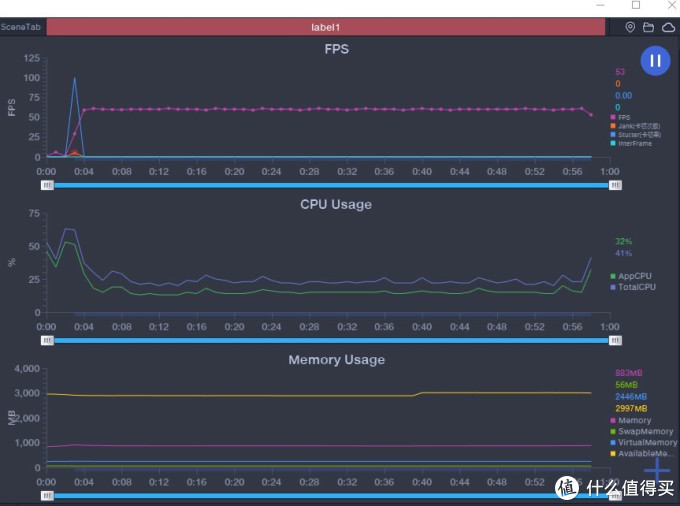680x506 pixels.
Task: Select the SceneTab tab
Action: point(21,27)
